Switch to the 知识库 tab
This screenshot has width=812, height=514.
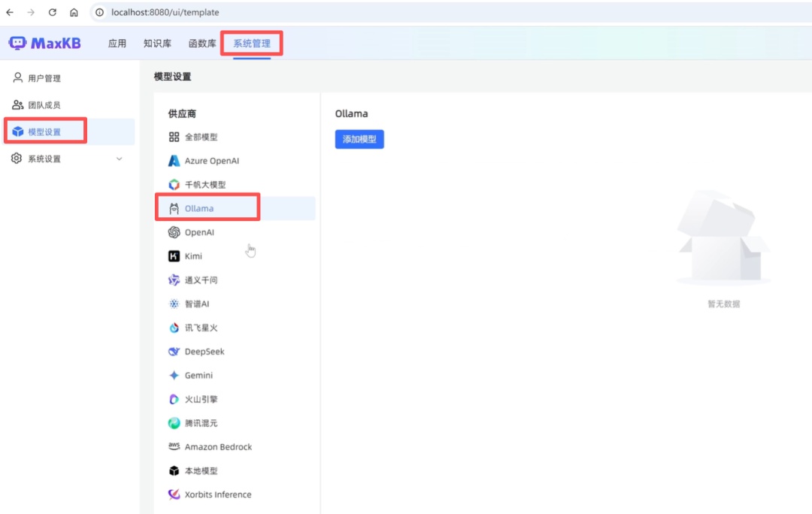click(156, 44)
